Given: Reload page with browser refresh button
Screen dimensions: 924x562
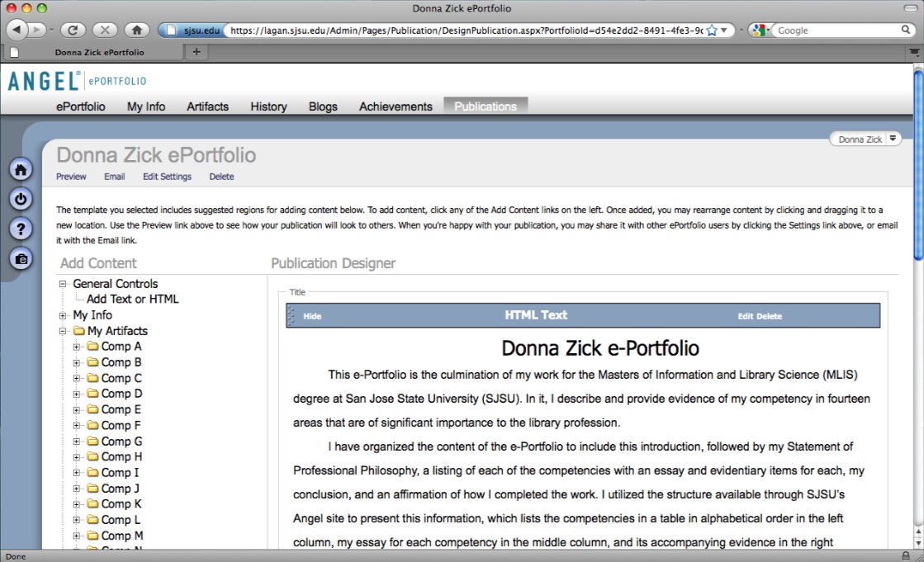Looking at the screenshot, I should (73, 30).
